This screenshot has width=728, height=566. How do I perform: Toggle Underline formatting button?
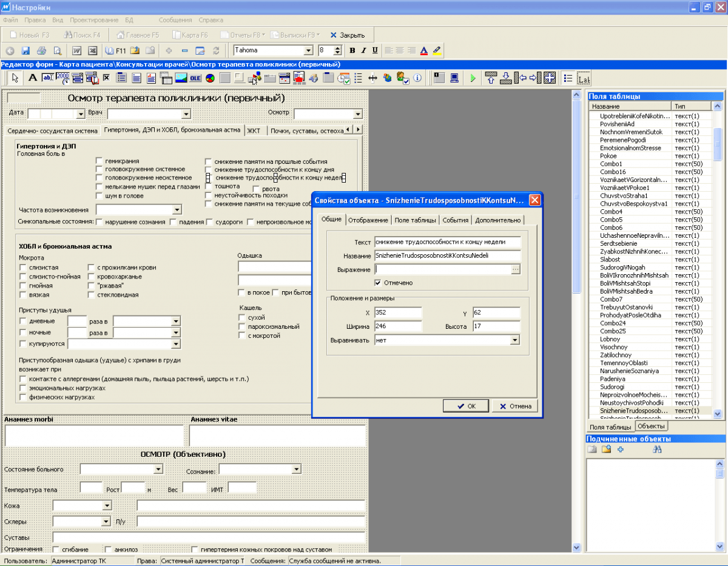[375, 51]
